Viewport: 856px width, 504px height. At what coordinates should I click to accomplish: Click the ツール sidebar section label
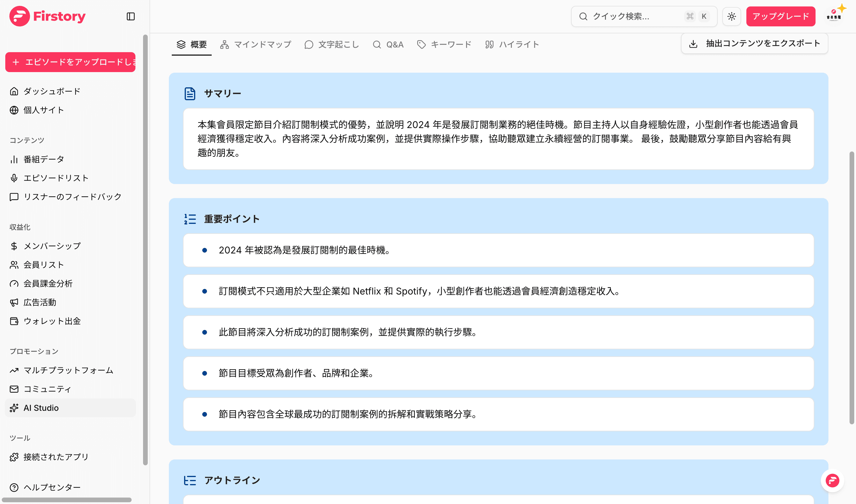click(20, 438)
